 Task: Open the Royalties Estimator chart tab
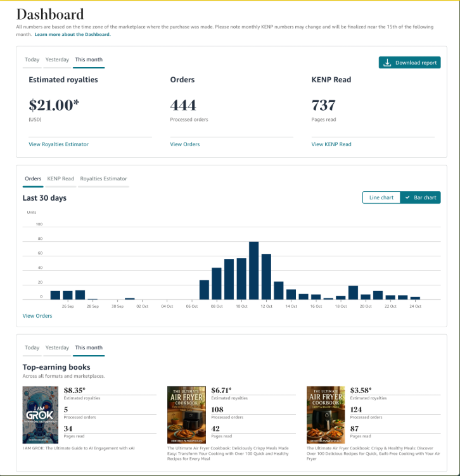[103, 178]
